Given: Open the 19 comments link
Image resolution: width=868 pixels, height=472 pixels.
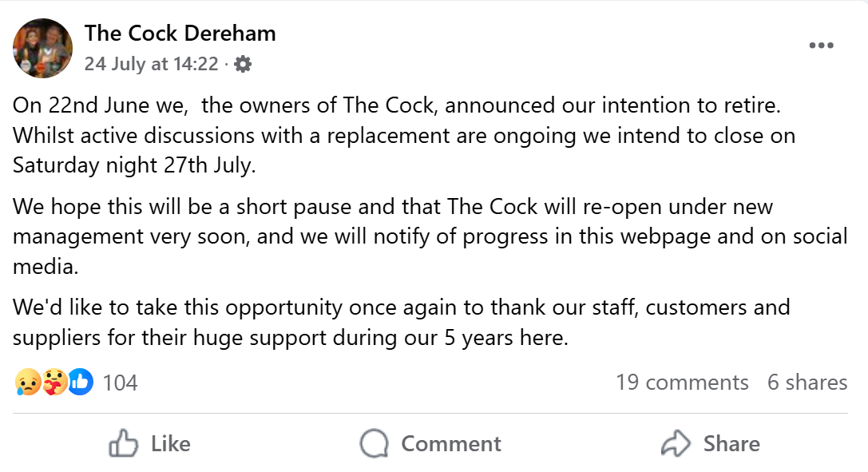Looking at the screenshot, I should point(682,383).
